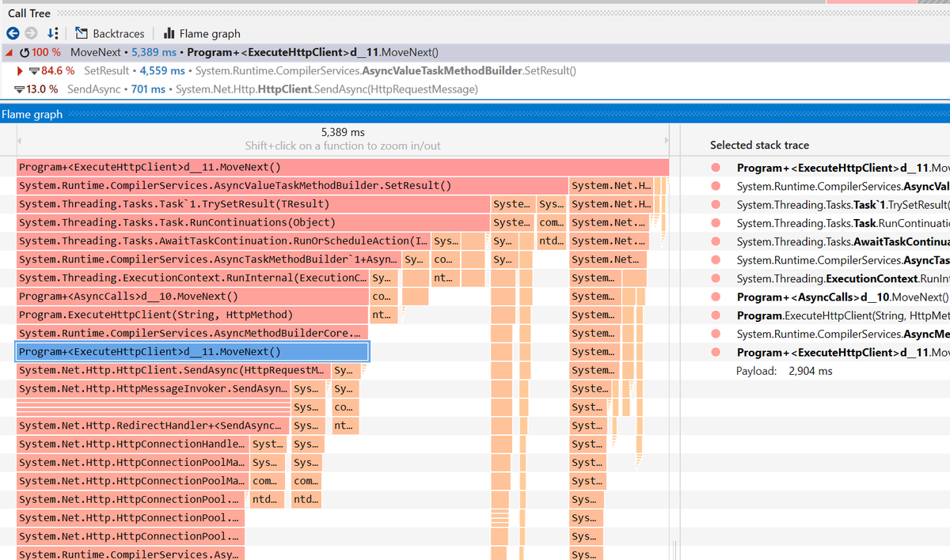Click the Selected stack trace heading
The height and width of the screenshot is (560, 950).
pos(759,145)
